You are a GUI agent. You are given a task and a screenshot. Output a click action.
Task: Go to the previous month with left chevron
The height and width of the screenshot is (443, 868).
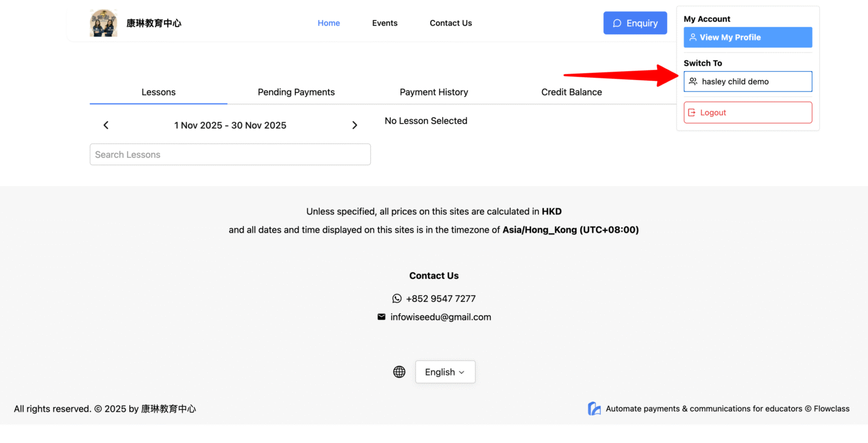coord(106,125)
